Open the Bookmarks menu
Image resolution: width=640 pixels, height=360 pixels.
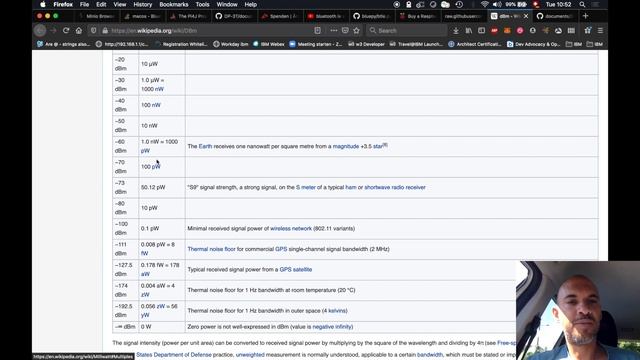coord(174,4)
